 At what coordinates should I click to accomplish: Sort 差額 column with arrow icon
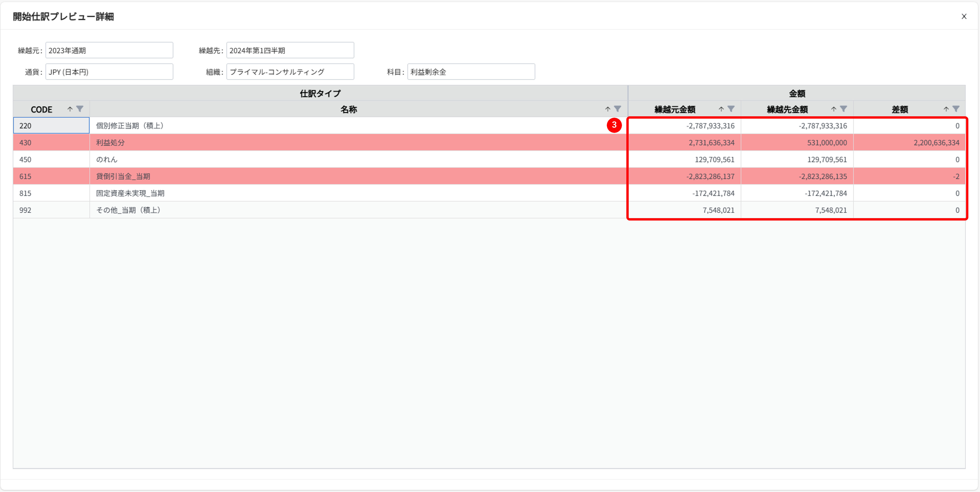946,109
